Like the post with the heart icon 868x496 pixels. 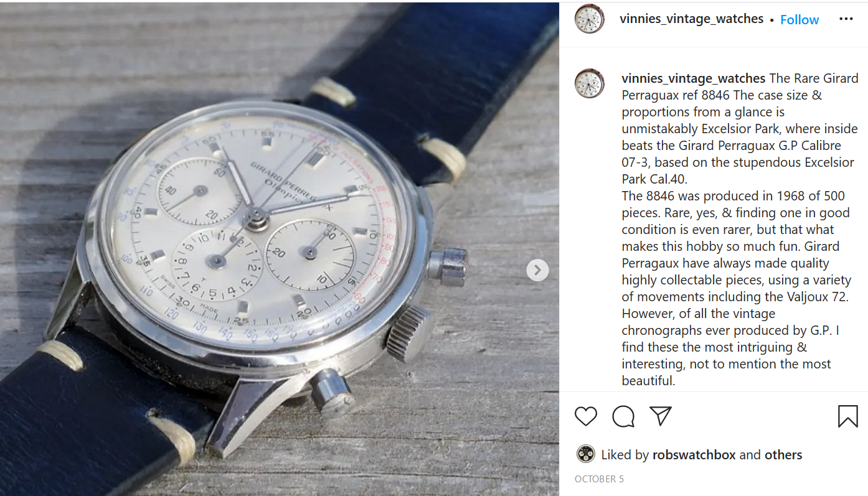point(586,416)
